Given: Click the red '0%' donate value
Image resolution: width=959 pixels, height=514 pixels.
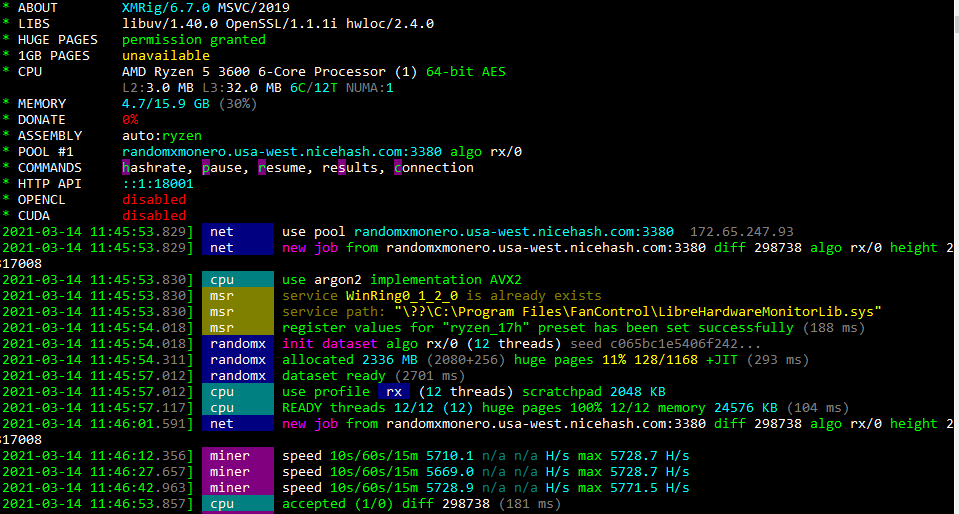Looking at the screenshot, I should 130,120.
